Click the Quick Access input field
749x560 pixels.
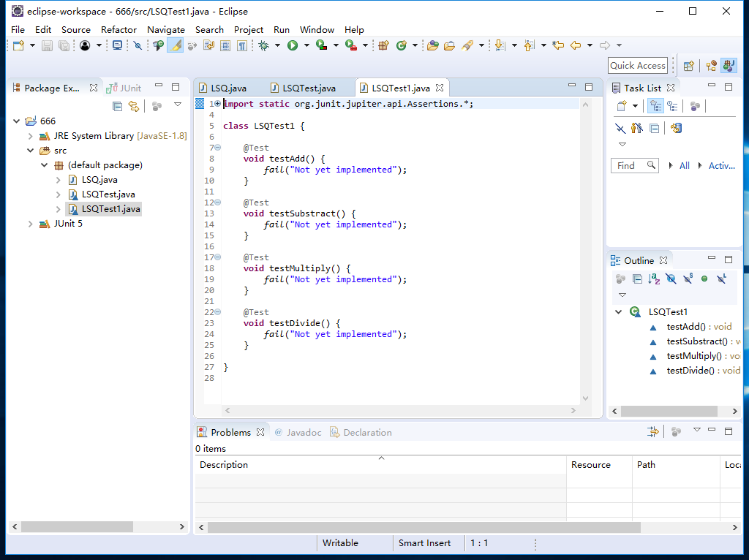[x=638, y=66]
